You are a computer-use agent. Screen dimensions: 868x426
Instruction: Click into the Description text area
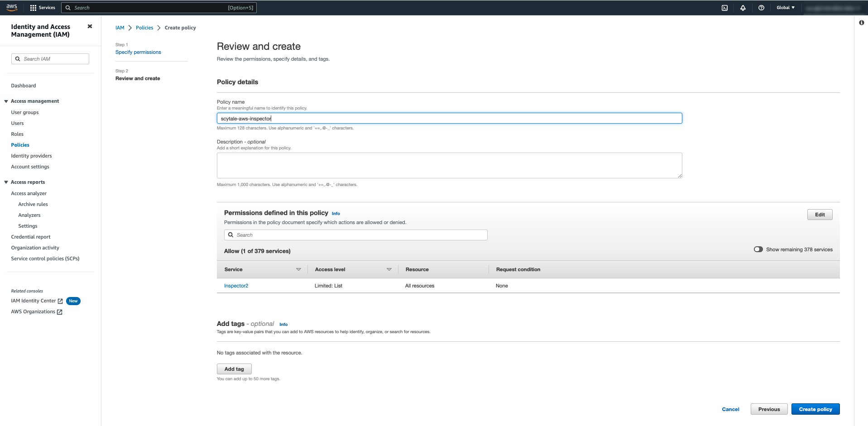coord(449,165)
